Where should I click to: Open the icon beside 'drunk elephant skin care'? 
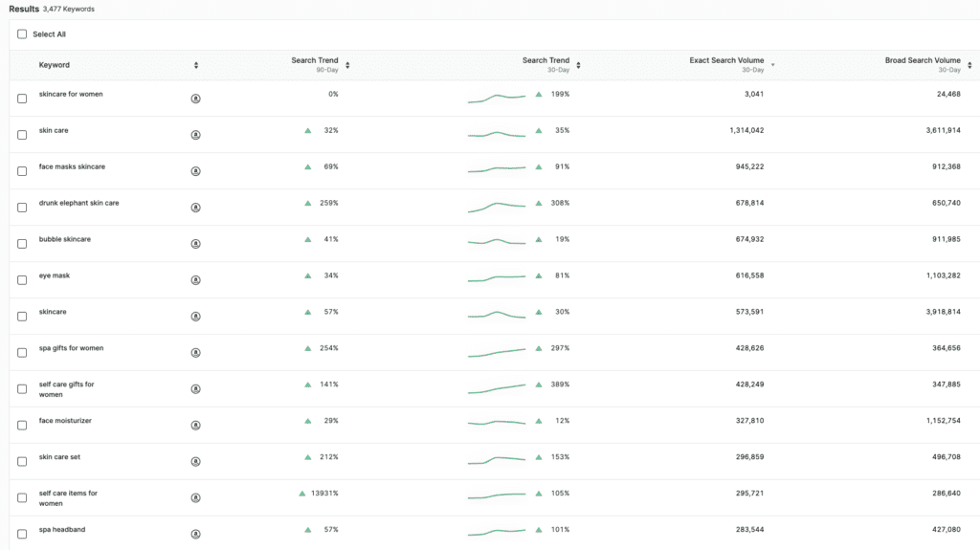click(195, 208)
